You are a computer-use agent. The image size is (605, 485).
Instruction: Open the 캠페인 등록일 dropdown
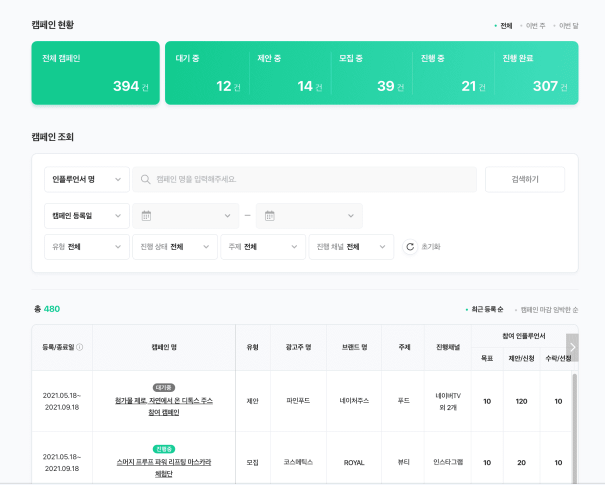coord(87,216)
